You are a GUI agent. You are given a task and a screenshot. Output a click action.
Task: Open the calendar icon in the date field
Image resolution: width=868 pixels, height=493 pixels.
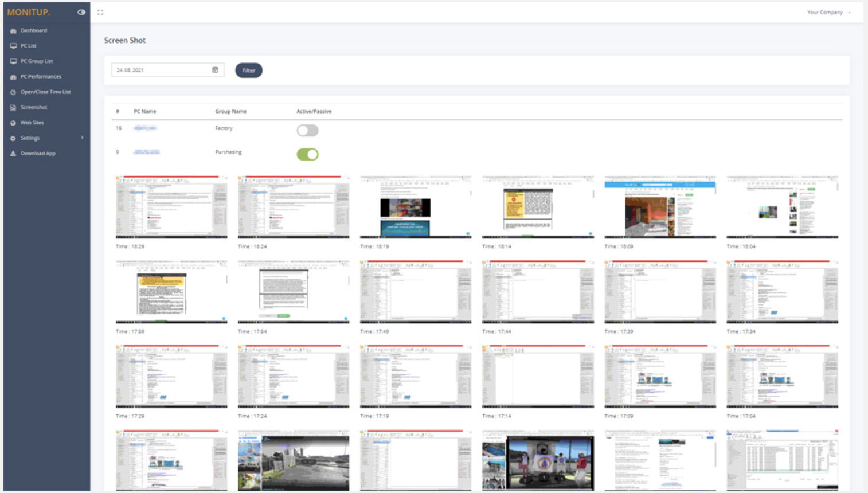tap(216, 69)
